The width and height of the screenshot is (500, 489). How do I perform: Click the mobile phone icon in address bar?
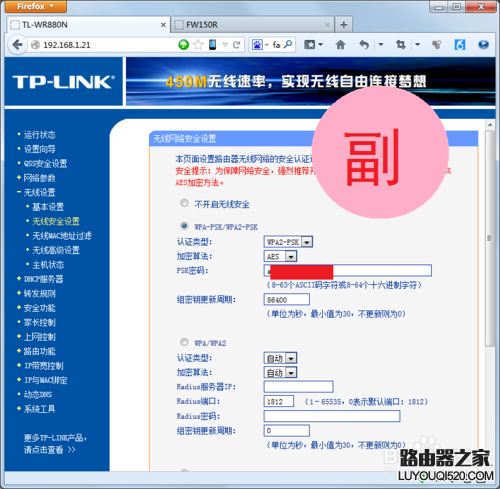point(212,45)
